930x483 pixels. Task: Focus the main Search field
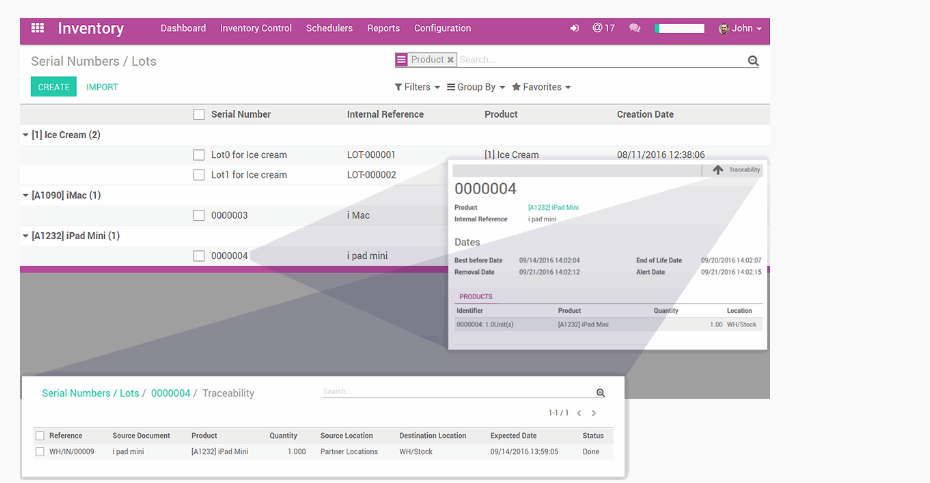pyautogui.click(x=600, y=60)
